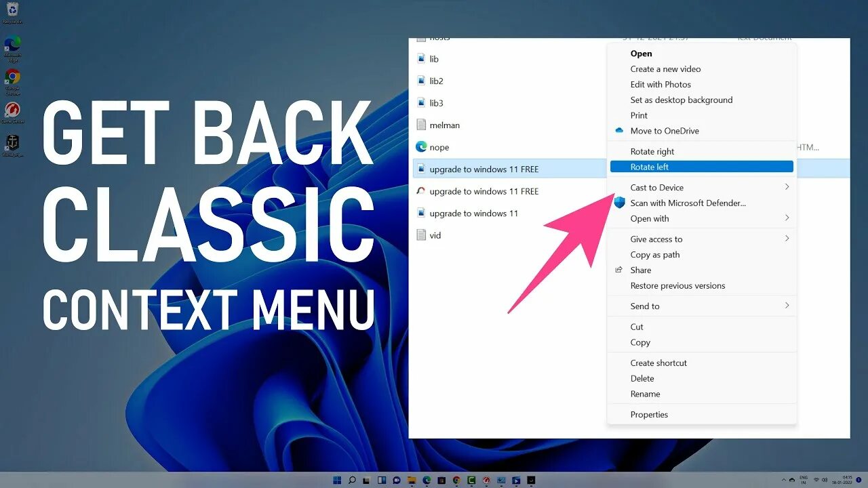
Task: Choose the highlighted Rotate left entry
Action: [702, 167]
